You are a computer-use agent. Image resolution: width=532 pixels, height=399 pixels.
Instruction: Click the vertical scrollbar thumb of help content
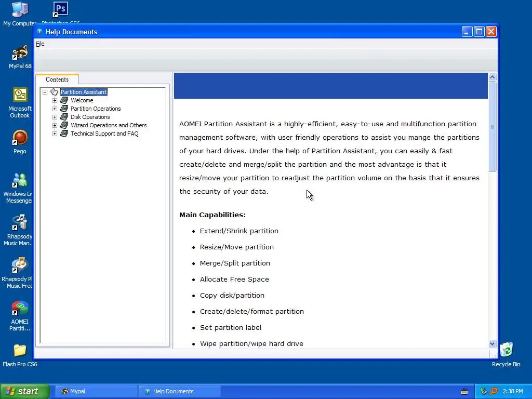point(493,127)
